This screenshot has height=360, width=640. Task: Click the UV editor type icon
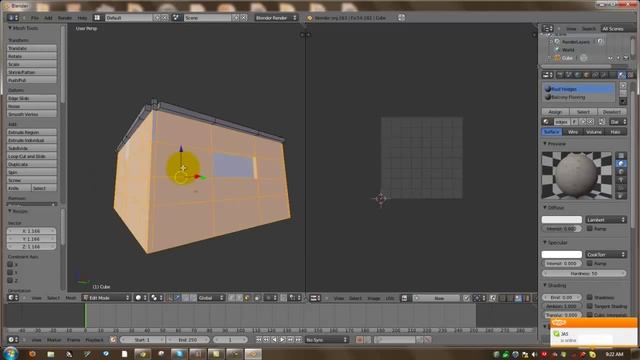(315, 298)
